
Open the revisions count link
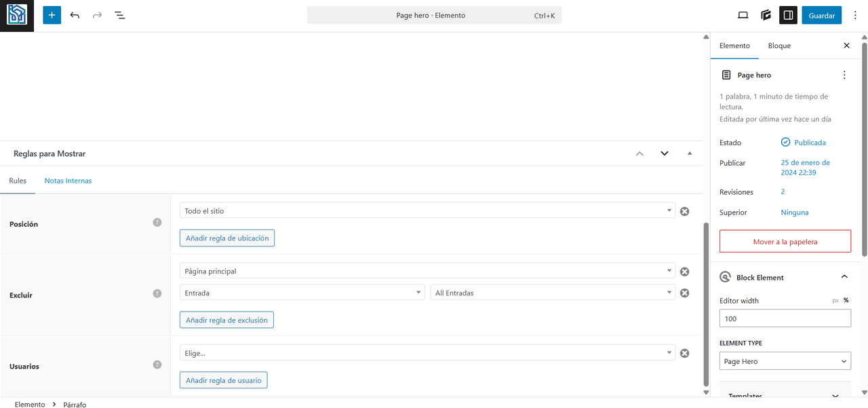pos(783,191)
